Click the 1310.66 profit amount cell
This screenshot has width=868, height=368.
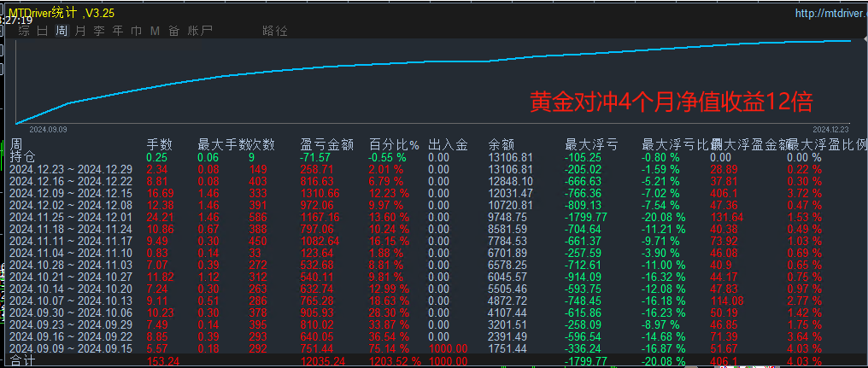319,193
